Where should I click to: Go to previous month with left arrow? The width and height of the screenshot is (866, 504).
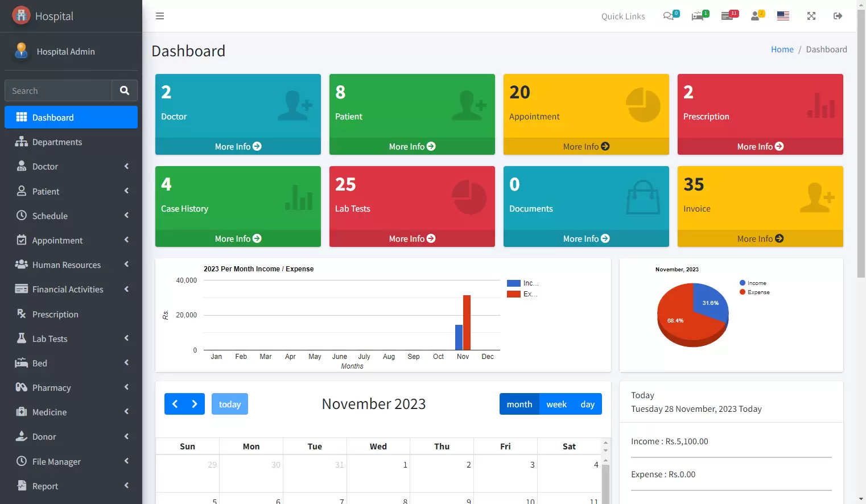click(x=175, y=404)
